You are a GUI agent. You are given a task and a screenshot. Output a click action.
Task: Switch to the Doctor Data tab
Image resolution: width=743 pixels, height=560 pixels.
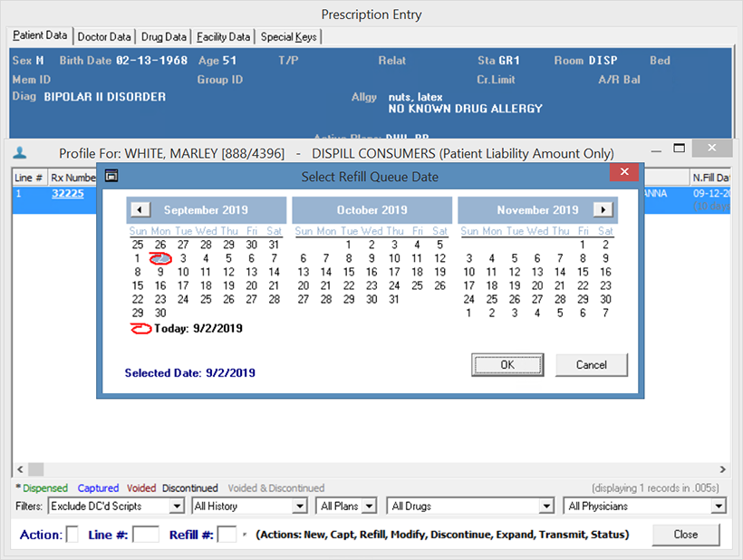point(104,37)
